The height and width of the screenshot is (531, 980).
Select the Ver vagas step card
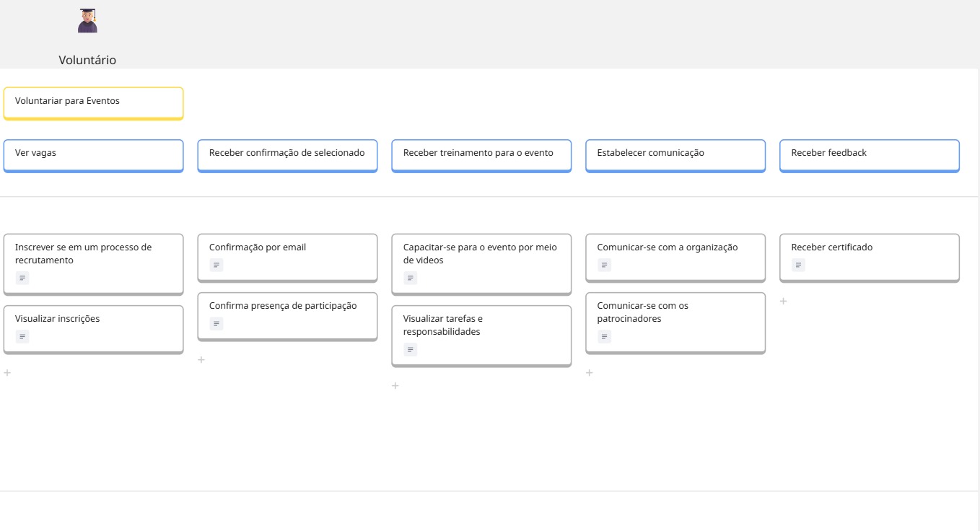pos(93,154)
